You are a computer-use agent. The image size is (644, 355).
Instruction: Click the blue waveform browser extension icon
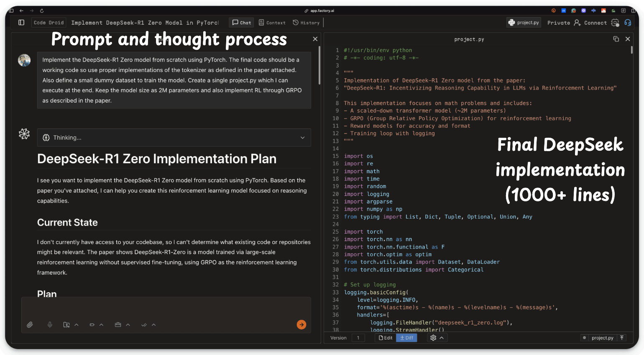pyautogui.click(x=593, y=10)
